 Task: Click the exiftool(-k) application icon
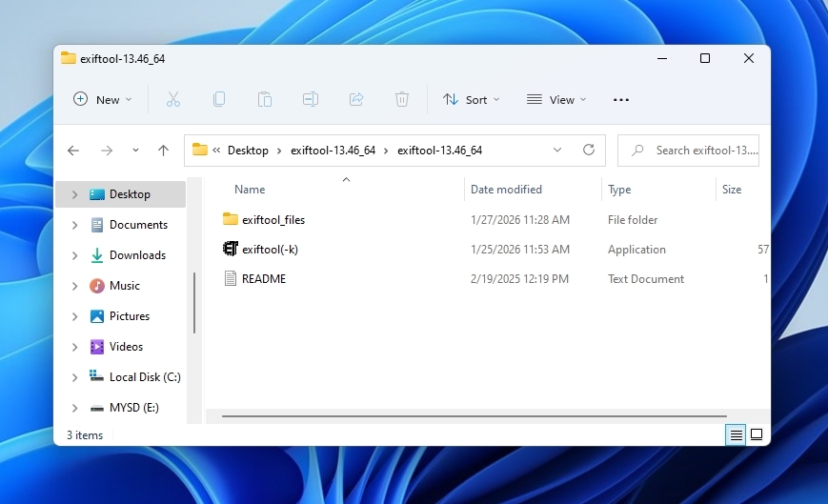(x=231, y=249)
